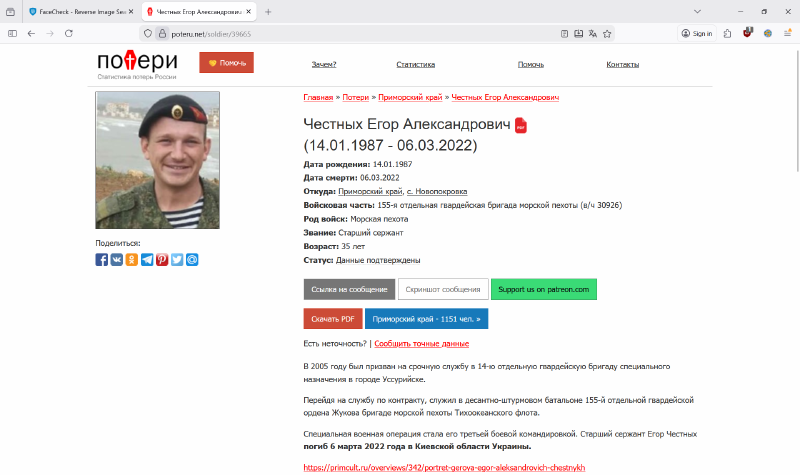Share the page via Facebook icon
Screen dimensions: 800x475
click(x=102, y=260)
